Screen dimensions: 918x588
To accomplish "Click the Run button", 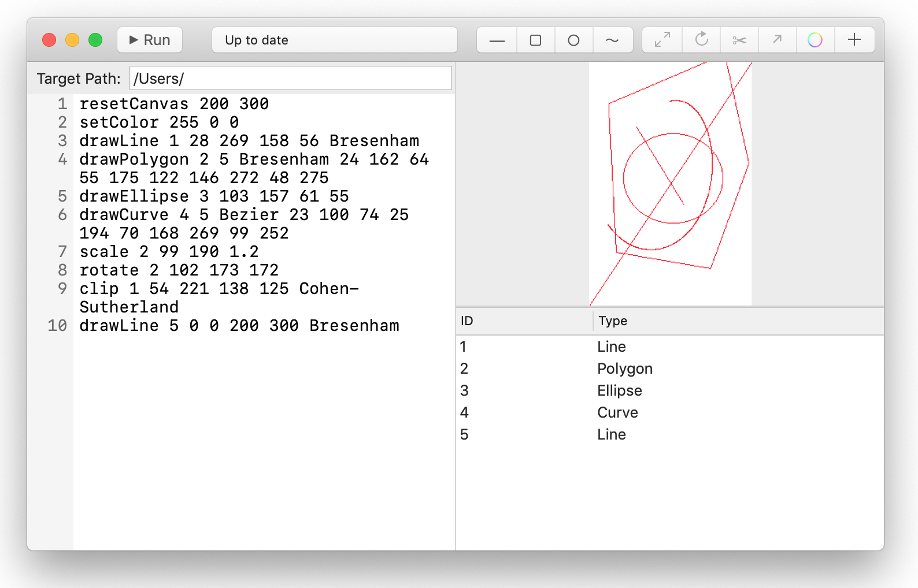I will [x=150, y=40].
